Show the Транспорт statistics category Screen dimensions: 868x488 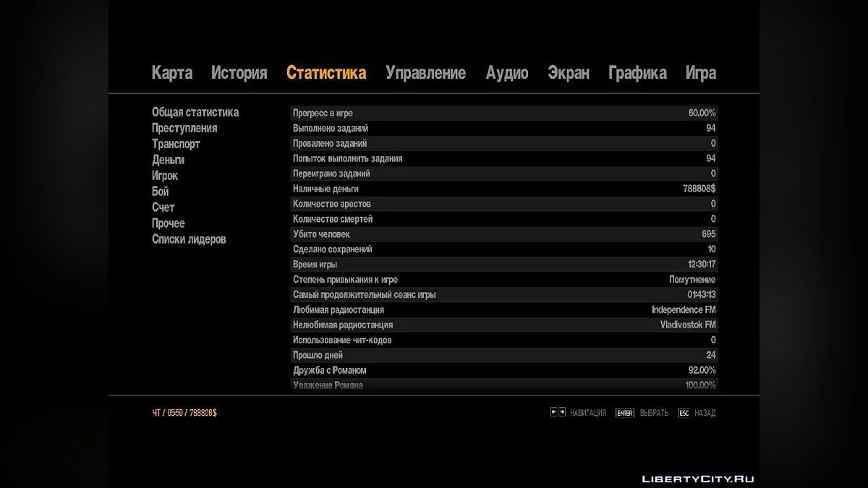click(x=176, y=144)
